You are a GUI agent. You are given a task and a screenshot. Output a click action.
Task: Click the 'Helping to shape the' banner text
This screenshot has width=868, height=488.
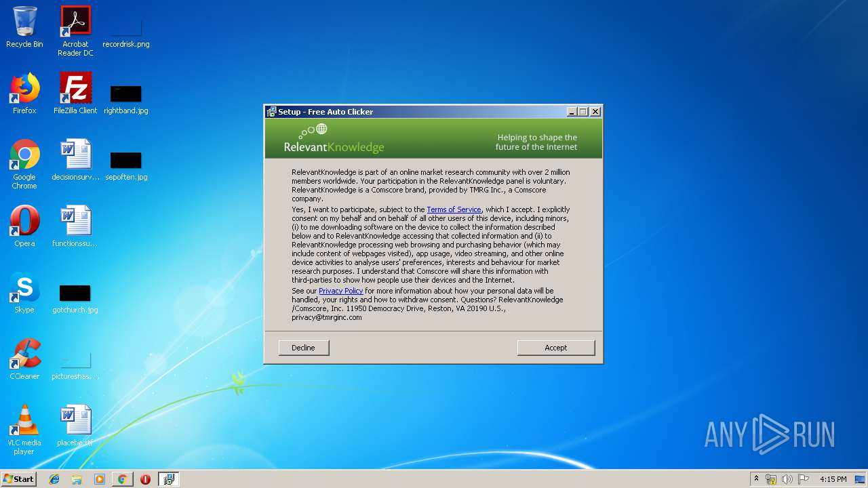pyautogui.click(x=537, y=138)
